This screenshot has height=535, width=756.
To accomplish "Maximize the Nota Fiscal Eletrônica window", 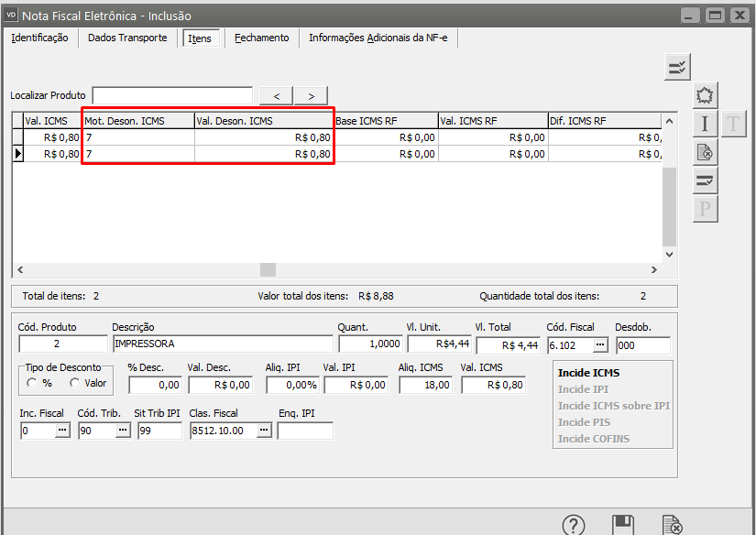I will pos(715,16).
